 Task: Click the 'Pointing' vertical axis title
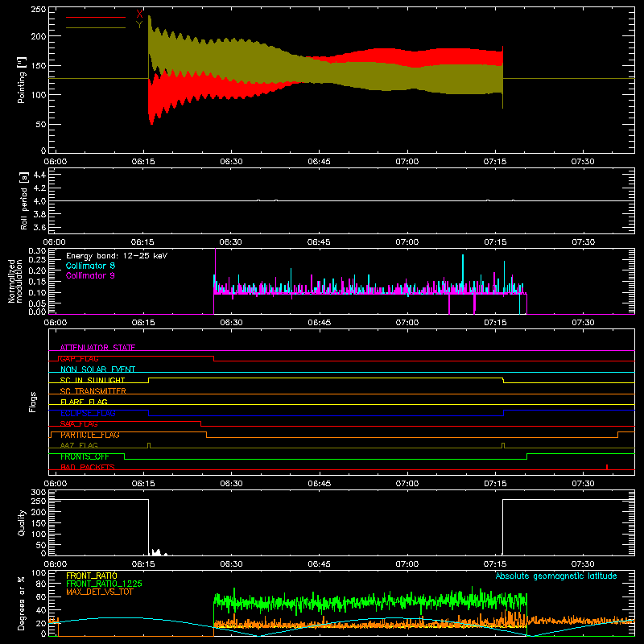[x=22, y=80]
